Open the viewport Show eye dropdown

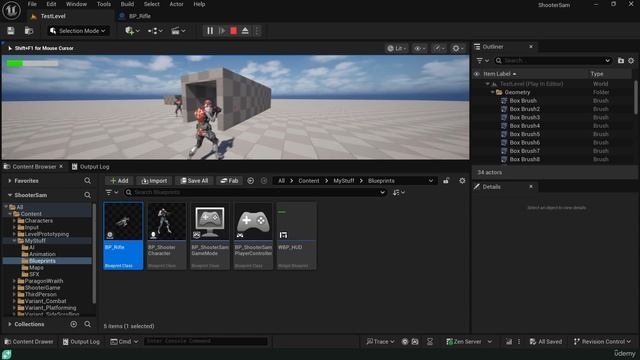pos(420,48)
